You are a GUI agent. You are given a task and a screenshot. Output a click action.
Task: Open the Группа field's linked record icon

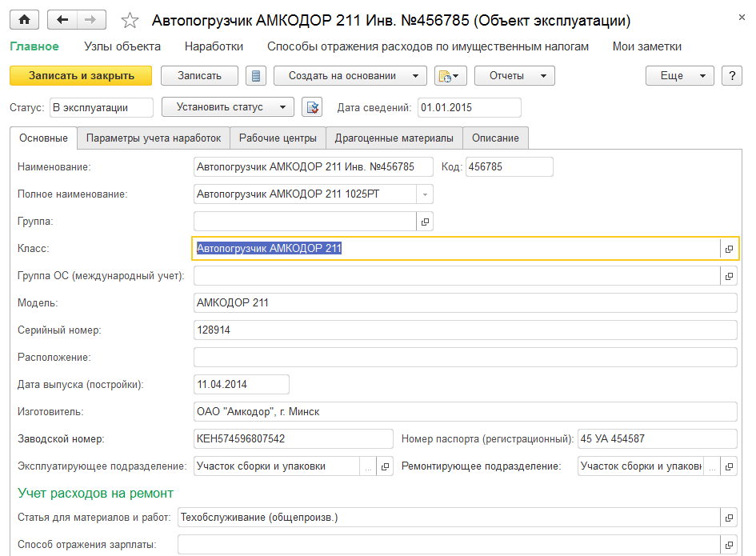[x=425, y=222]
